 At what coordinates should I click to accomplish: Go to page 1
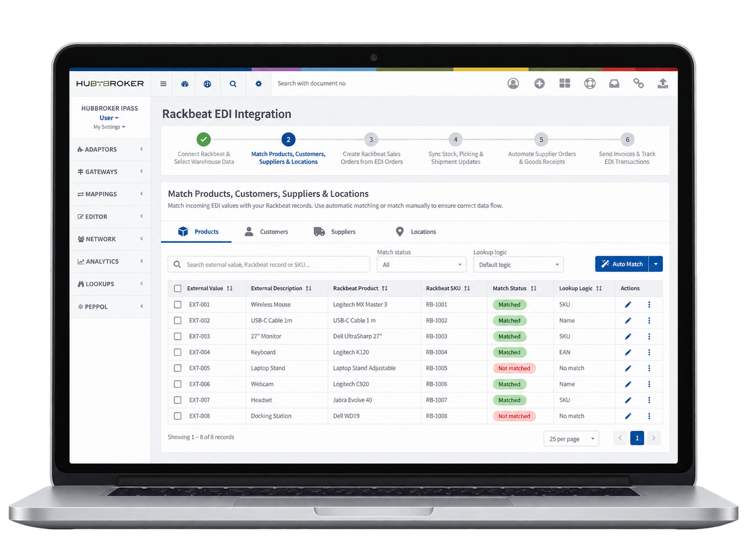click(x=637, y=438)
